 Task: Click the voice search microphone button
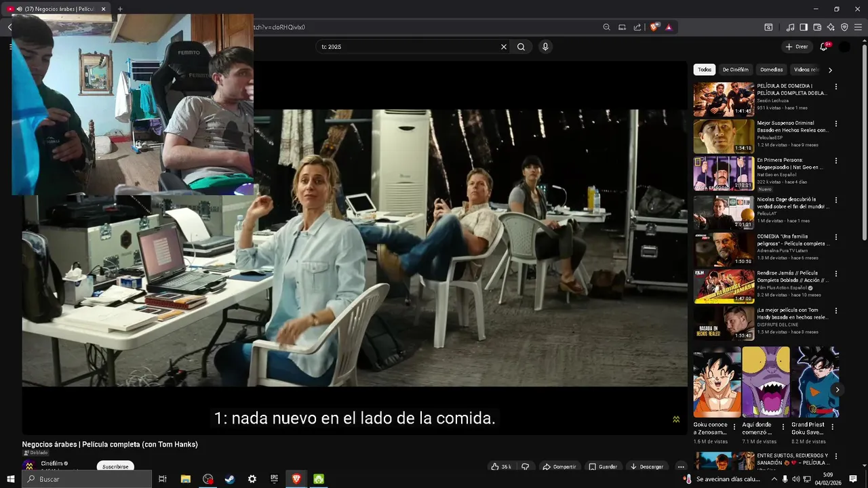coord(545,47)
